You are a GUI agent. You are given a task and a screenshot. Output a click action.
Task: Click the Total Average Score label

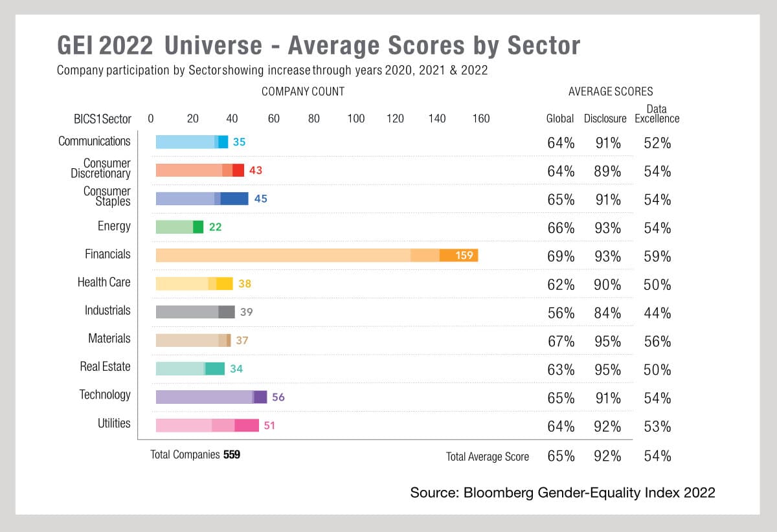coord(487,457)
